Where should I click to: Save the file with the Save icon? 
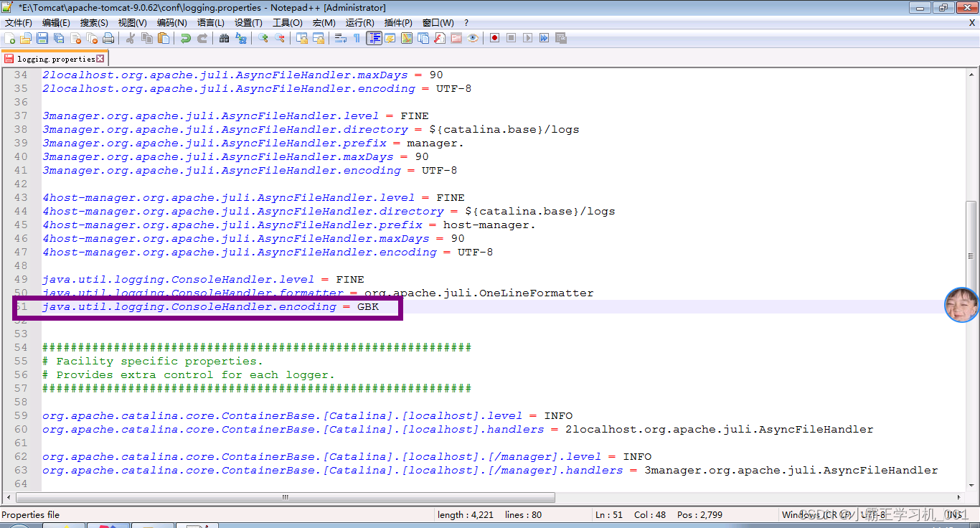(x=42, y=38)
